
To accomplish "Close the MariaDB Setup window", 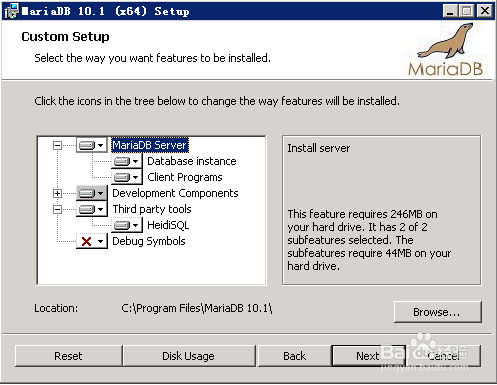I will pos(485,11).
